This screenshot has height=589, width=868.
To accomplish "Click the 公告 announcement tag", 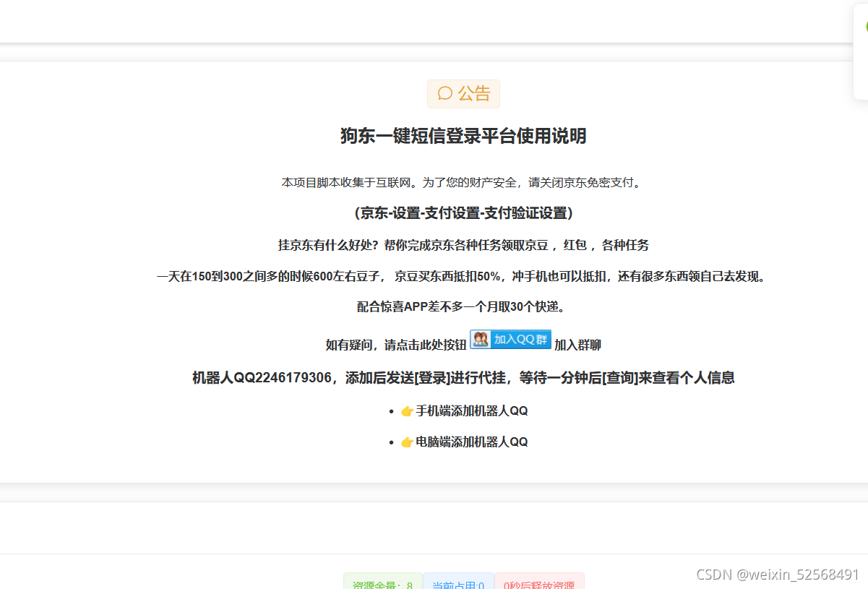I will [463, 94].
